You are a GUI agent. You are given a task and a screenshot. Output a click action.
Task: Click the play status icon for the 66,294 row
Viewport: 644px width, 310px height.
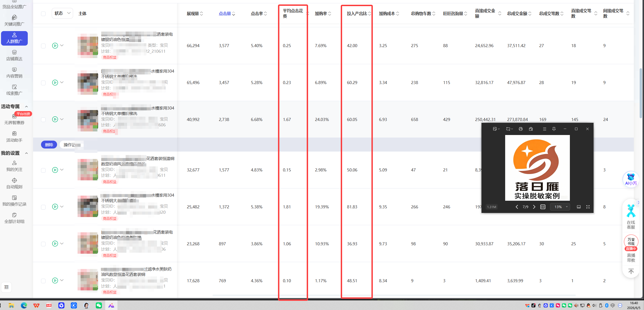pyautogui.click(x=55, y=46)
